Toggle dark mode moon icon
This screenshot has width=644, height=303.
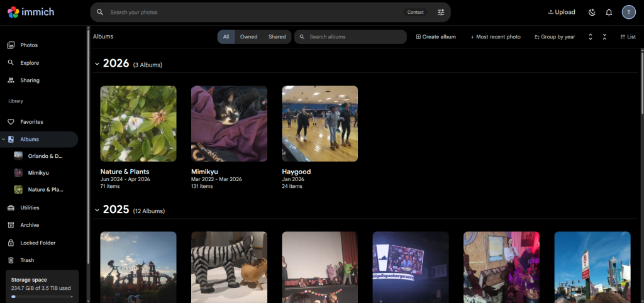(592, 12)
